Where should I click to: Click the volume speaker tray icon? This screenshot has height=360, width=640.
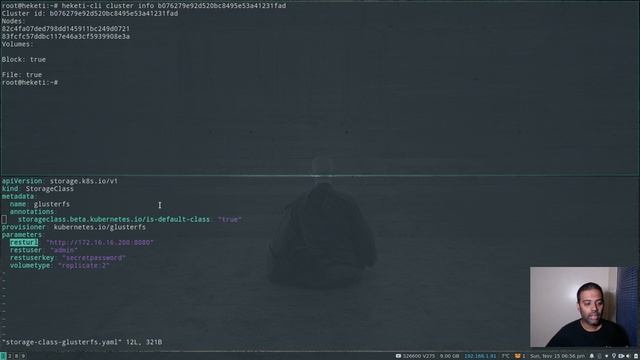coord(628,356)
